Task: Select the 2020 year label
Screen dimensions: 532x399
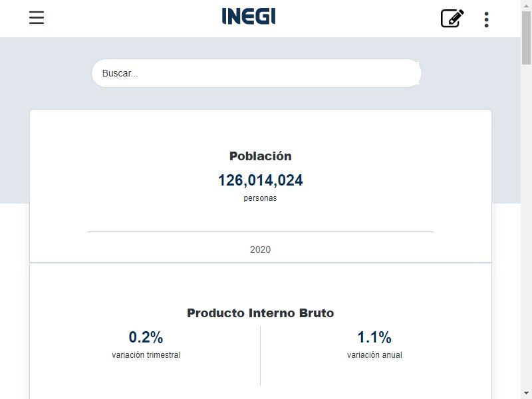Action: click(260, 249)
